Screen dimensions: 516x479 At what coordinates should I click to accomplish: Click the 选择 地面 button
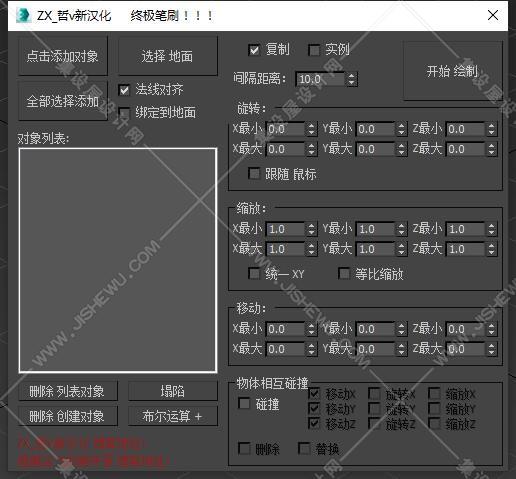pos(168,56)
